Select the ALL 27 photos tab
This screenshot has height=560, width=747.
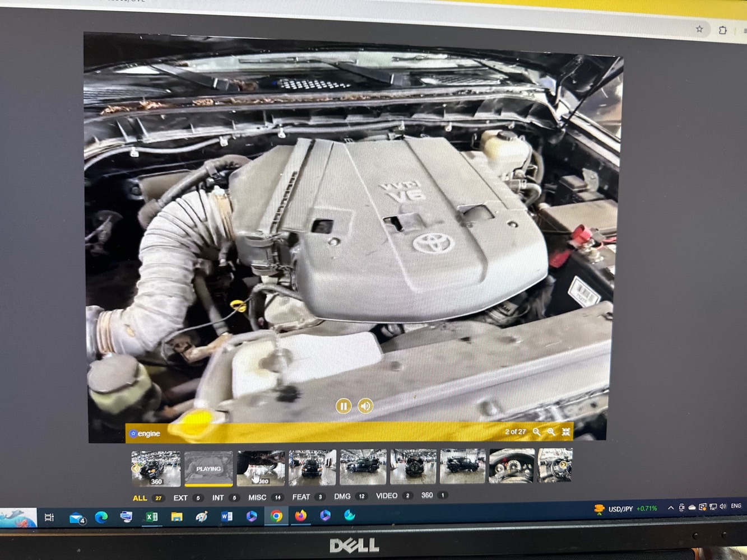[148, 498]
